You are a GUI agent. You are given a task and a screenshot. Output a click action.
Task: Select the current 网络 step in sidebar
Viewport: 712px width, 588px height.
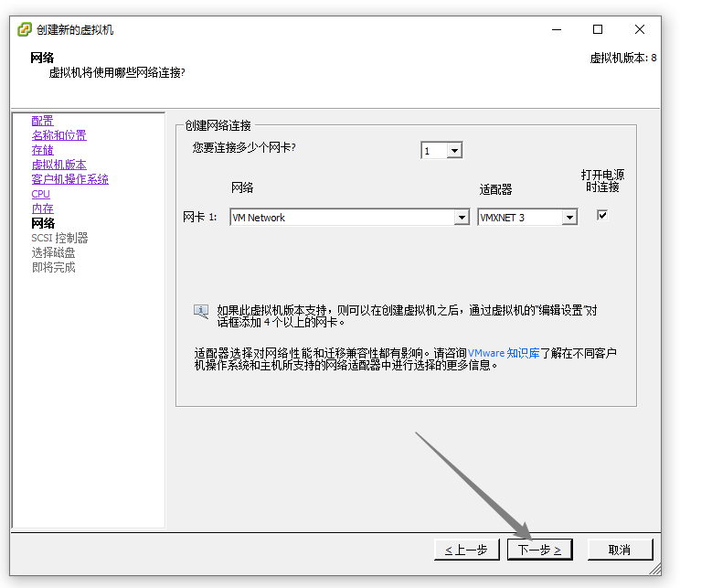(x=43, y=223)
